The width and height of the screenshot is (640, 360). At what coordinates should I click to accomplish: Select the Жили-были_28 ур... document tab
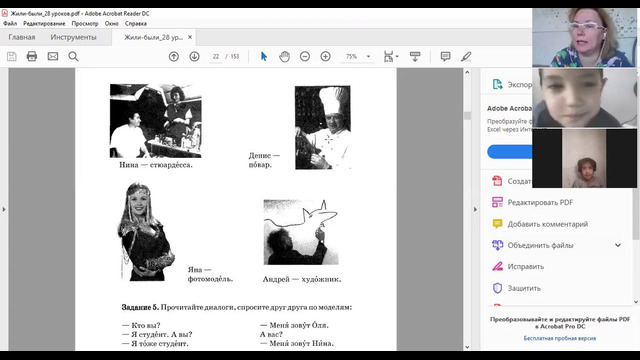[153, 37]
